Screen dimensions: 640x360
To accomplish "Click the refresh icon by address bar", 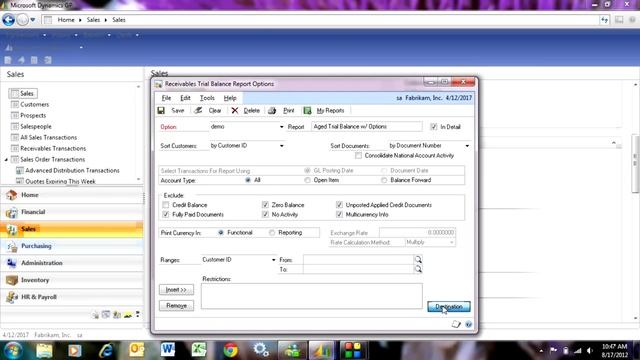I will pos(604,20).
